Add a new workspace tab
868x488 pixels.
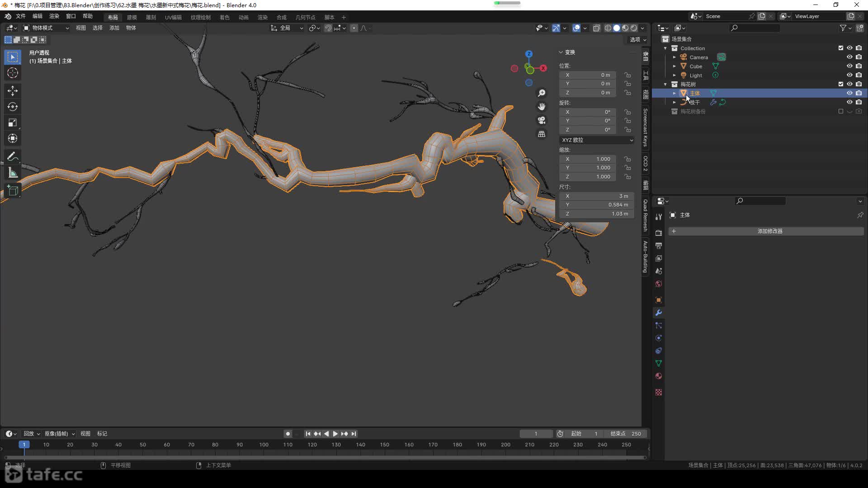[x=344, y=17]
